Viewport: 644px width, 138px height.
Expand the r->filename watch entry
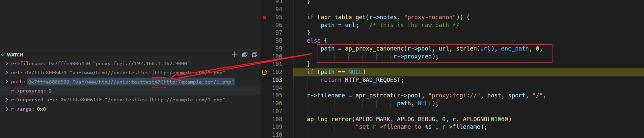click(x=7, y=63)
